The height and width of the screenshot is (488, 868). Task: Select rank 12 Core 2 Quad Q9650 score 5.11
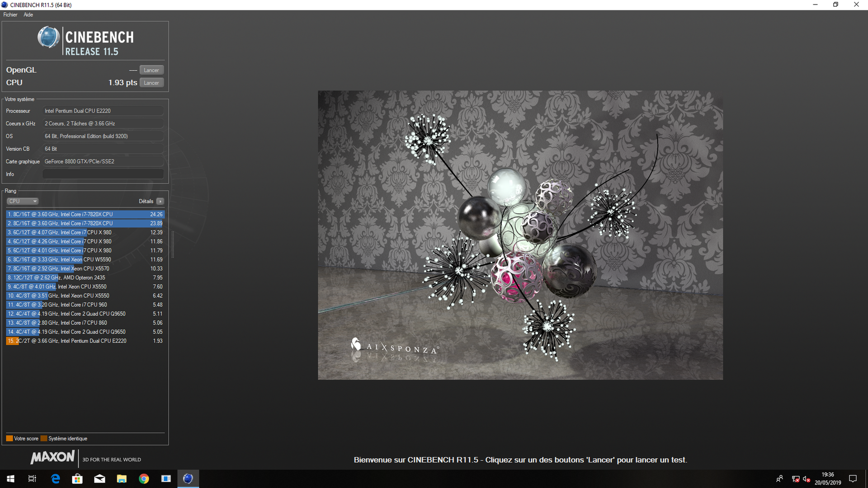coord(85,314)
